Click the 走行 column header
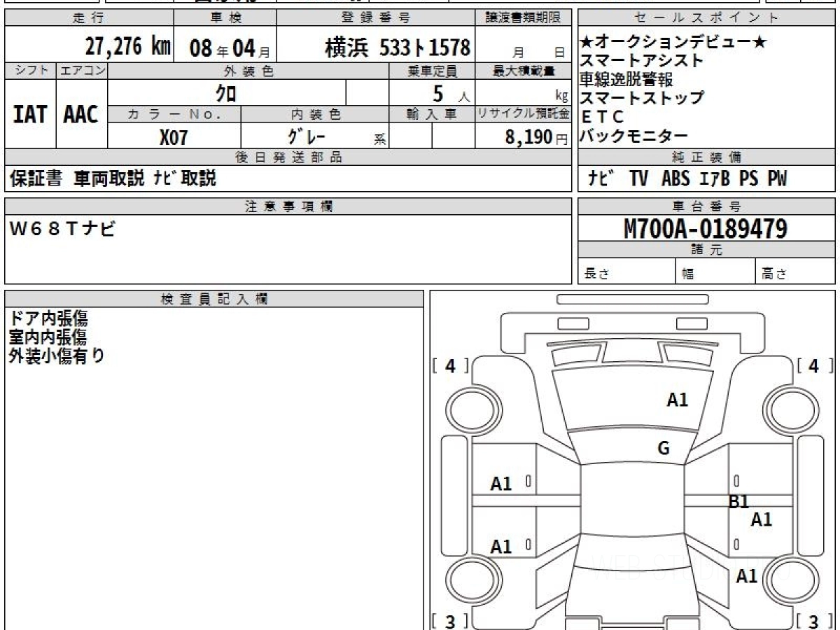 [x=88, y=18]
